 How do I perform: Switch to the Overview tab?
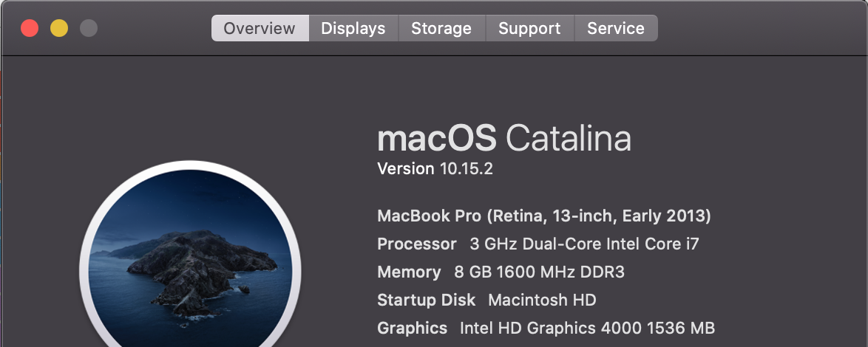point(260,28)
